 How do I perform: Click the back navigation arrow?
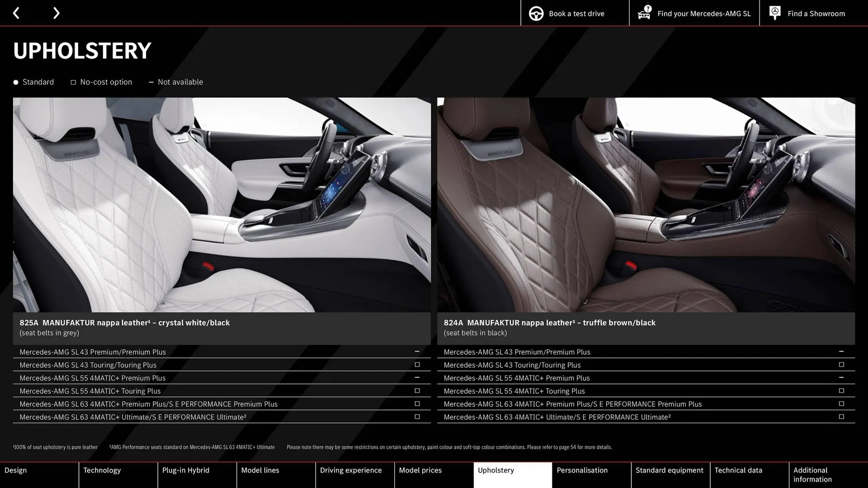point(17,13)
